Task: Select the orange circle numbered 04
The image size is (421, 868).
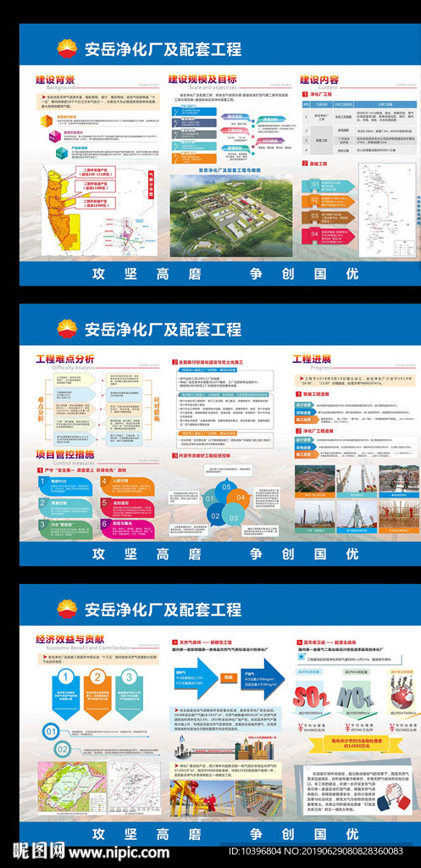Action: click(241, 497)
